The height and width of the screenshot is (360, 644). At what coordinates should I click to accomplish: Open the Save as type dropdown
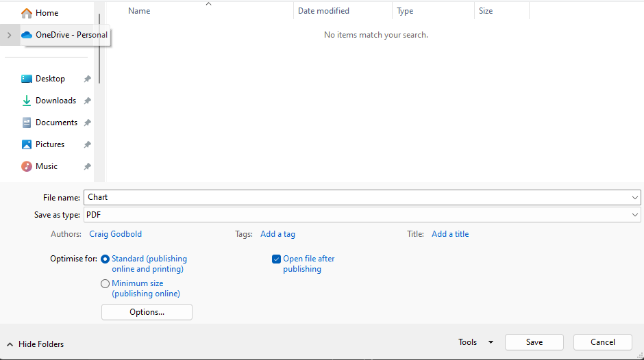tap(362, 215)
